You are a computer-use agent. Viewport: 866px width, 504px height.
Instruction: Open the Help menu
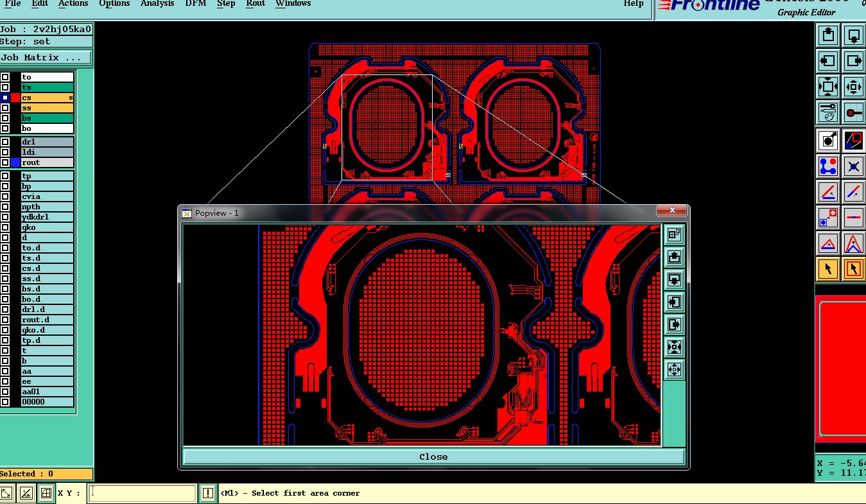pos(633,4)
